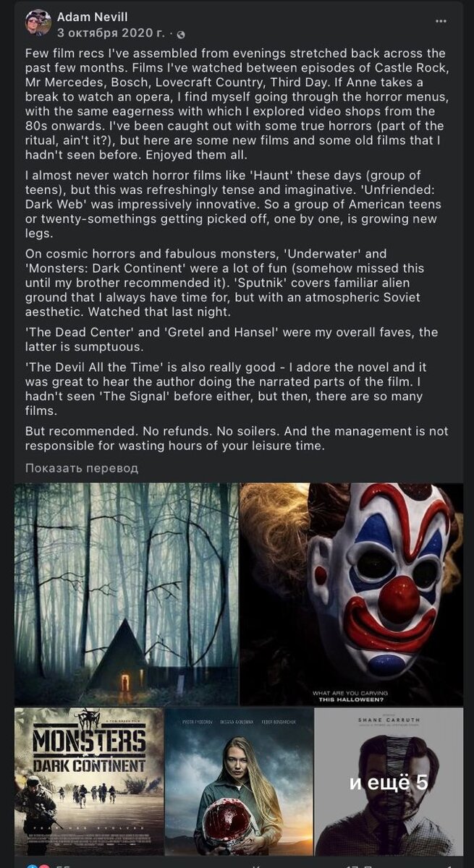This screenshot has width=474, height=868.
Task: Click the paragraph about 'Underwater' and 'Sputnik'
Action: pos(237,283)
